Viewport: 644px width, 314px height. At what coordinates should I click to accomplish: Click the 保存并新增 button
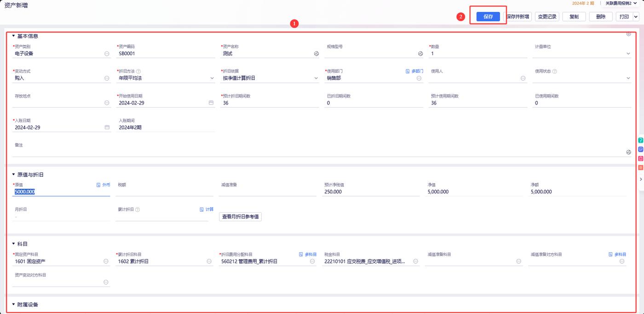tap(517, 17)
